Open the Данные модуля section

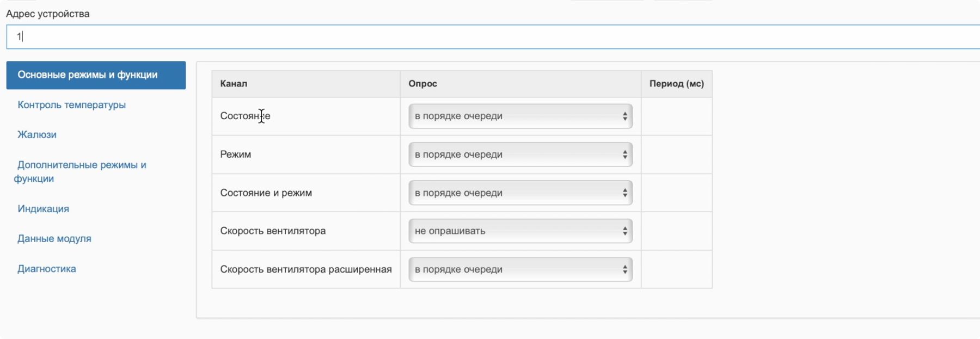(x=54, y=239)
